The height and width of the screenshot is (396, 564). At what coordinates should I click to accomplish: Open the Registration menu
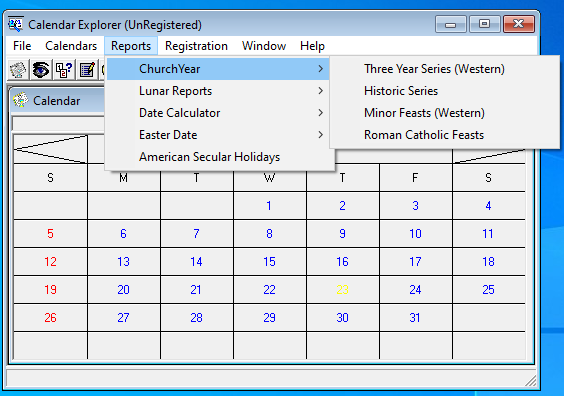(x=196, y=46)
